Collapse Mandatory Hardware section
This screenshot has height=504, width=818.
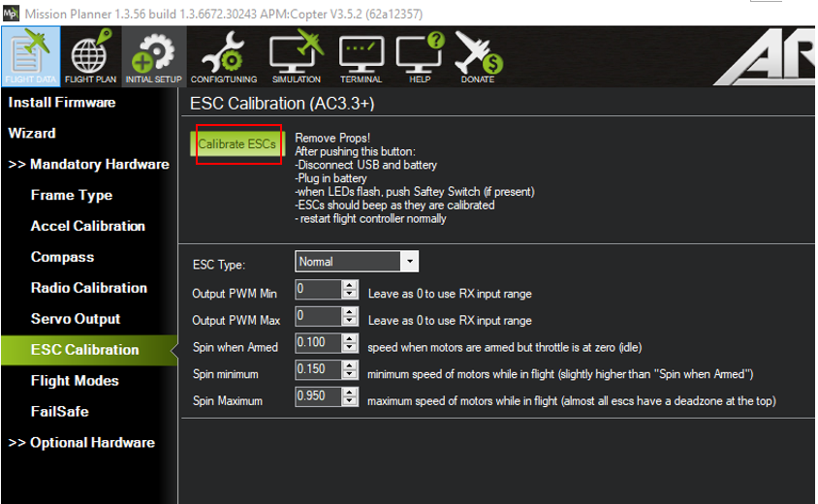click(x=89, y=165)
